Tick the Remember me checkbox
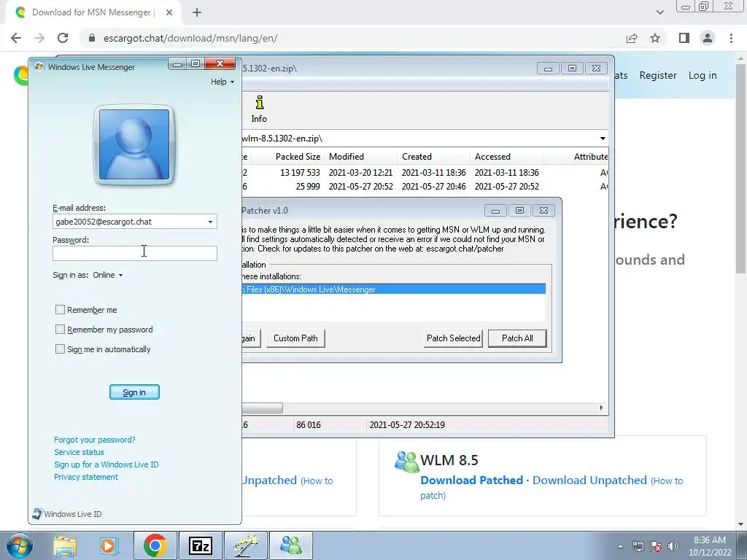Screen dimensions: 747x560 tap(60, 309)
